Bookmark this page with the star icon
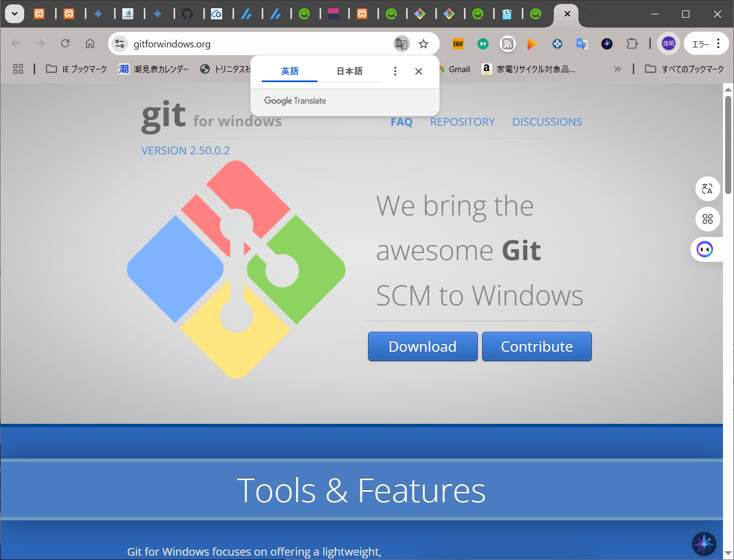The width and height of the screenshot is (734, 560). (423, 44)
